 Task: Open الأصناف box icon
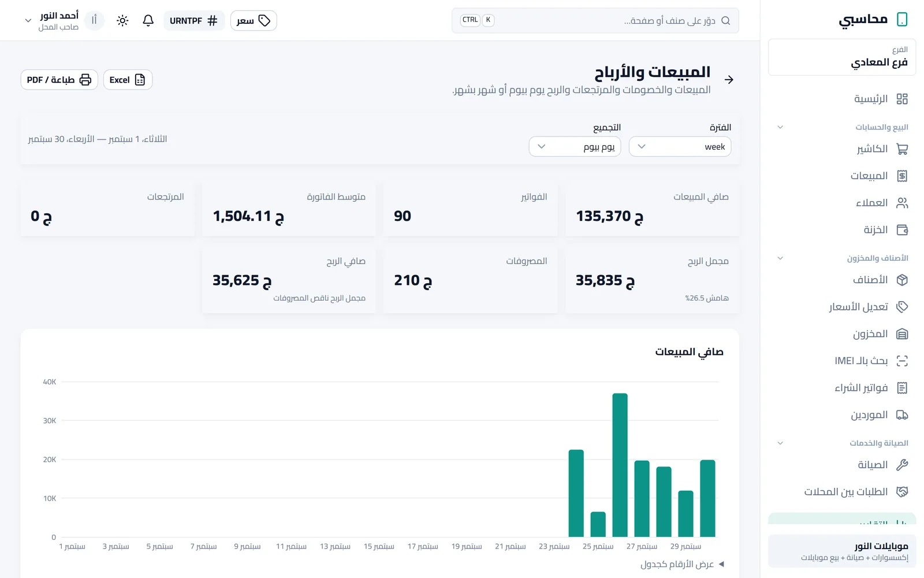click(x=902, y=280)
